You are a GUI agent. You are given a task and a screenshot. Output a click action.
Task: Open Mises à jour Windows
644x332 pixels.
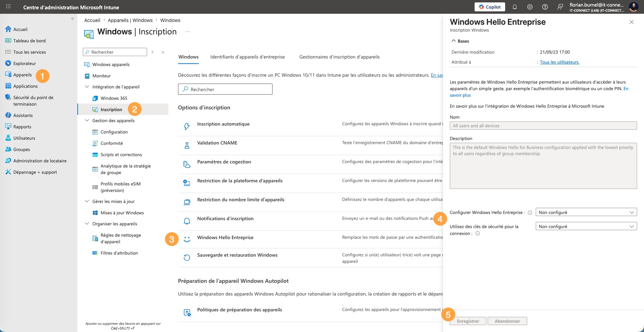pyautogui.click(x=122, y=213)
